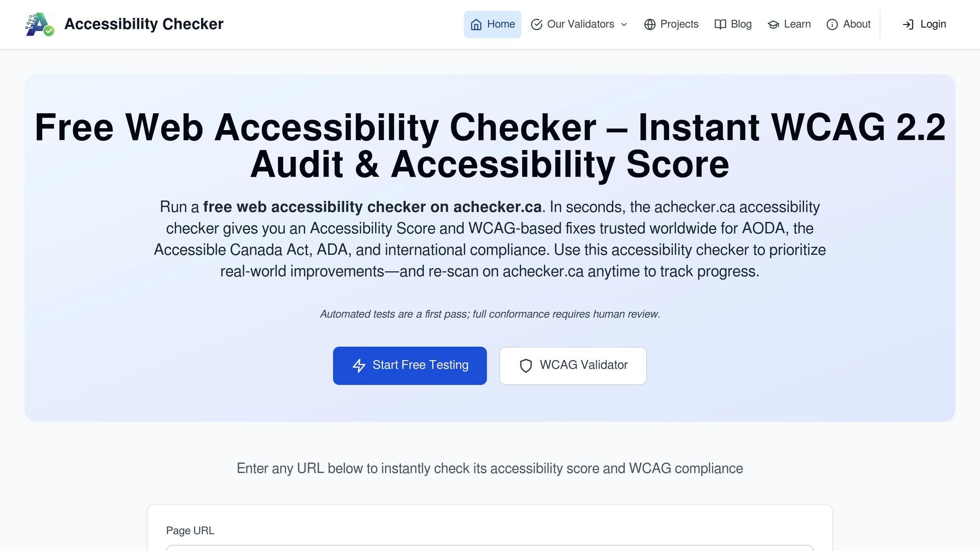980x551 pixels.
Task: Expand the Our Validators dropdown chevron
Action: click(624, 24)
